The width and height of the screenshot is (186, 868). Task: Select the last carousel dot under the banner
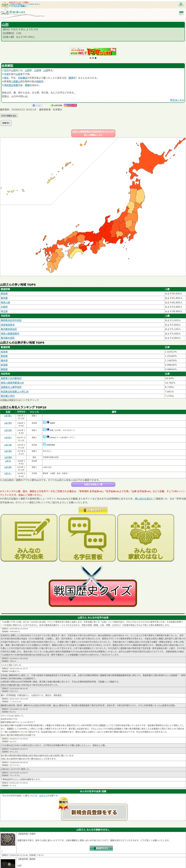click(95, 58)
